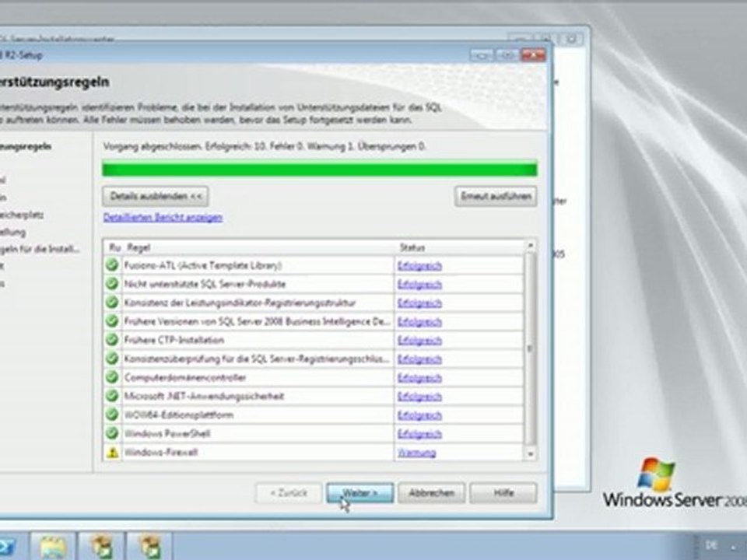Open PowerShell icon at taskbar left edge
Viewport: 747px width, 560px height.
[8, 547]
